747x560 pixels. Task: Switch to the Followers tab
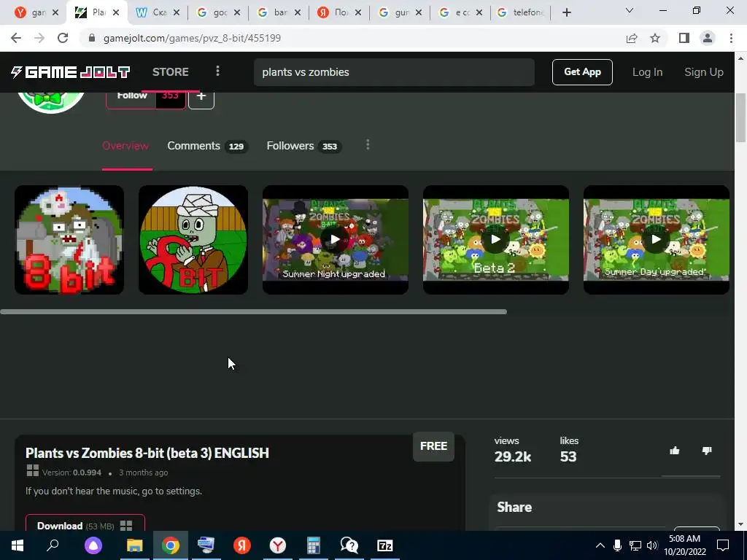(x=303, y=146)
